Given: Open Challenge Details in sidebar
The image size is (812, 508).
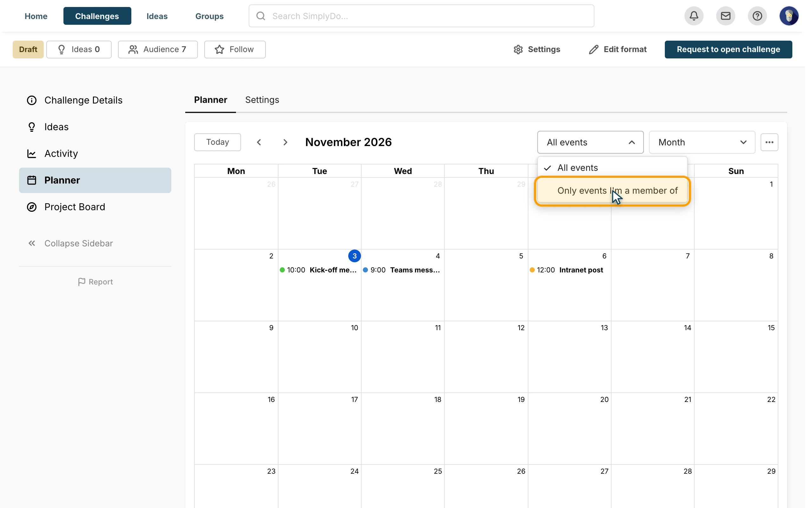Looking at the screenshot, I should tap(95, 100).
